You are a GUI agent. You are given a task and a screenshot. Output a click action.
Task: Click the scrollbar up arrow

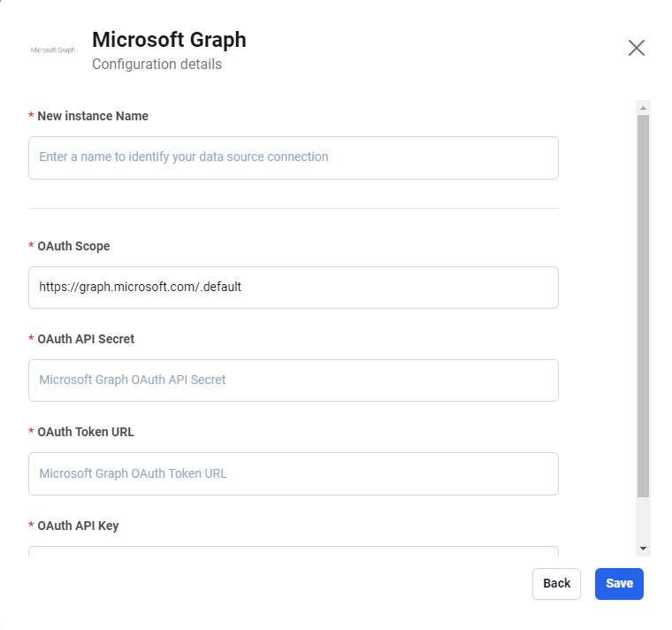643,108
